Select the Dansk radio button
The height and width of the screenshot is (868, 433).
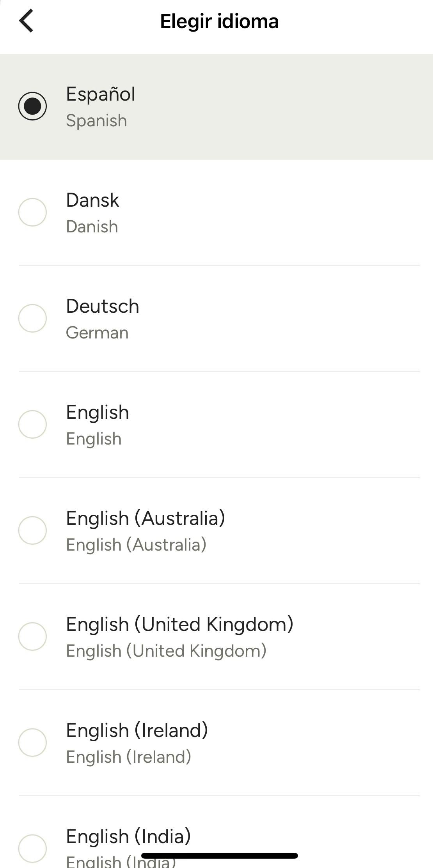pos(32,212)
